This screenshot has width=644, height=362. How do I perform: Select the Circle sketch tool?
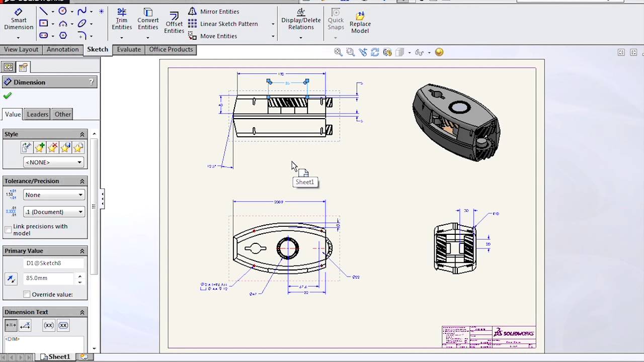tap(63, 11)
